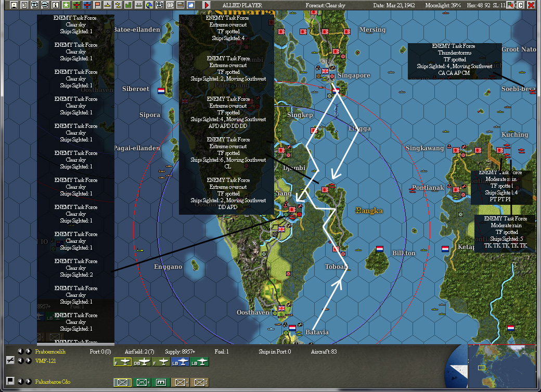
Task: Open the save game disk icon
Action: [x=14, y=5]
